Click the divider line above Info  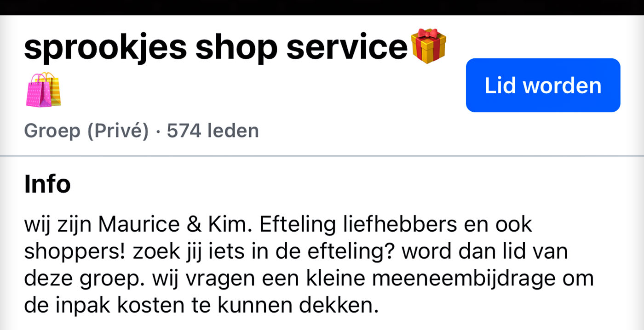[x=322, y=156]
